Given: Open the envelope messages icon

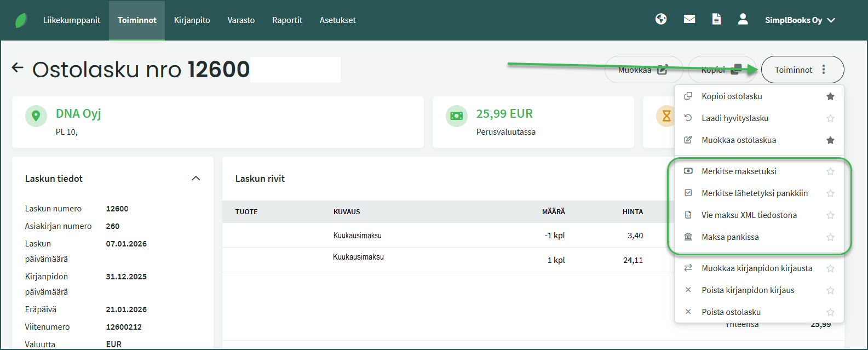Looking at the screenshot, I should pos(689,19).
